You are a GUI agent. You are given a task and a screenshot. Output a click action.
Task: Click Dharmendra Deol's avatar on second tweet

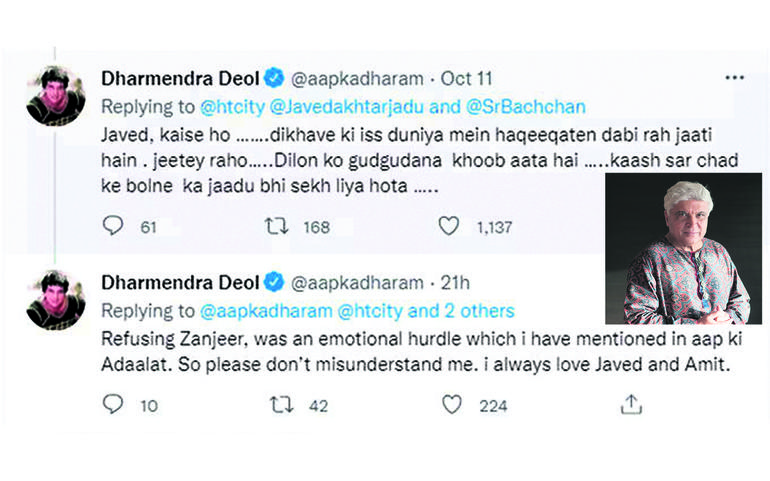pyautogui.click(x=55, y=299)
